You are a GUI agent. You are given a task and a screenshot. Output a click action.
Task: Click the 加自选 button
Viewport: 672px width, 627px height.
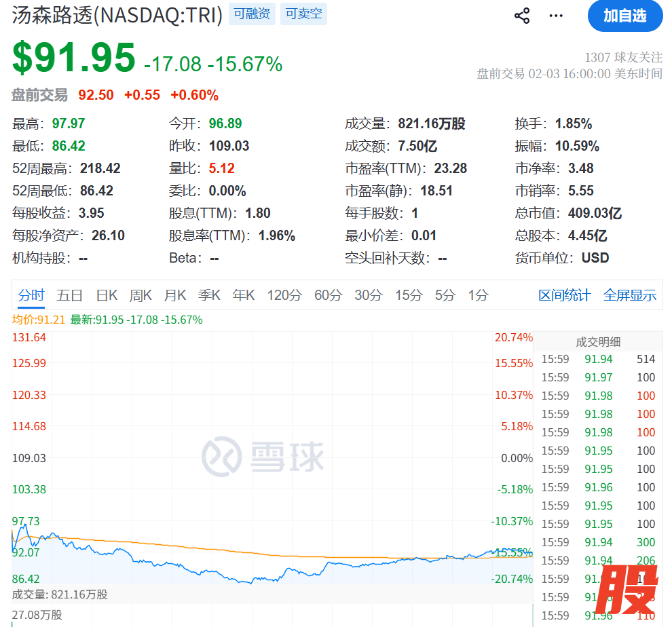[x=624, y=16]
